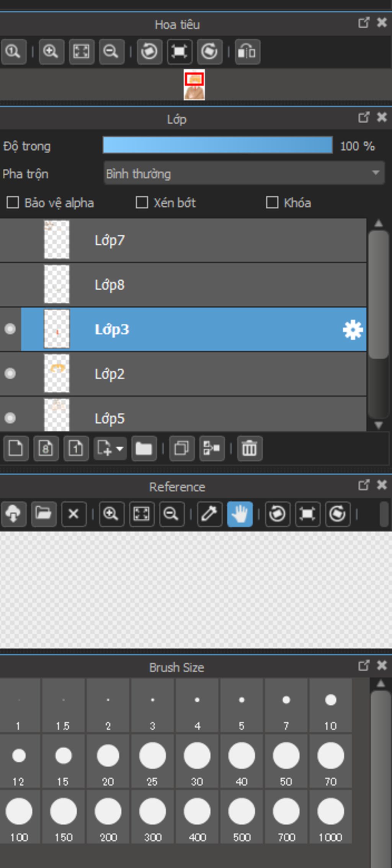This screenshot has width=392, height=868.
Task: Click the trash icon to delete layer
Action: (x=250, y=448)
